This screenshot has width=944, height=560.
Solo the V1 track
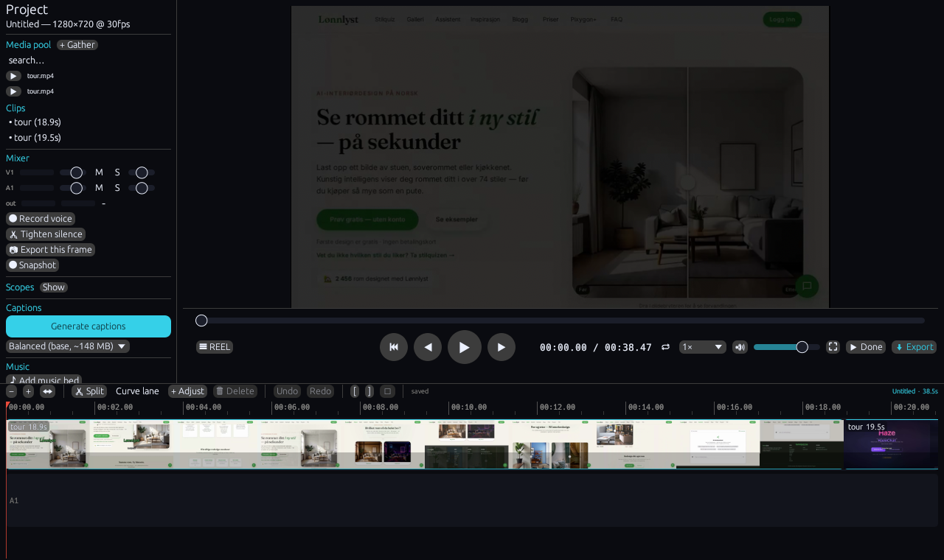click(x=117, y=172)
